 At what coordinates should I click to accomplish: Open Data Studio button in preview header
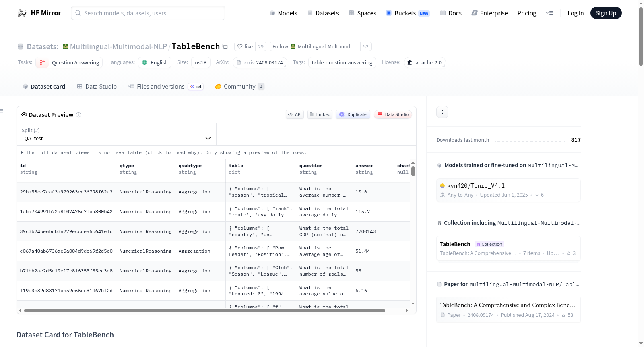tap(393, 115)
